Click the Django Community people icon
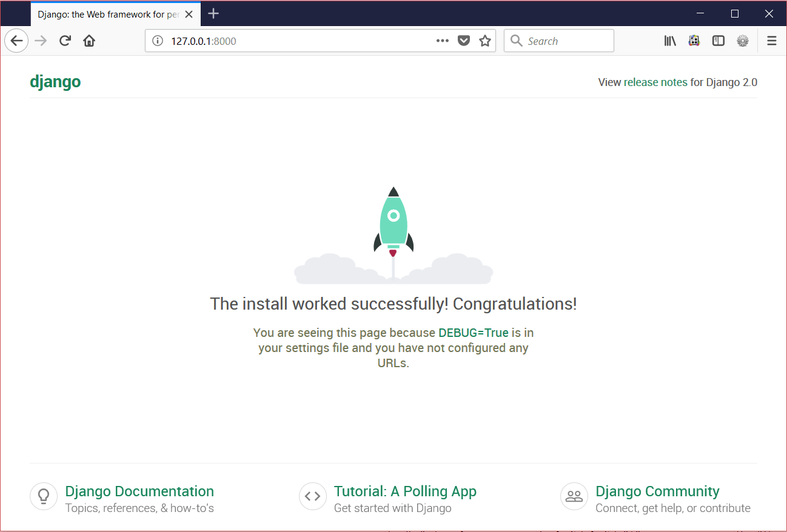Image resolution: width=787 pixels, height=532 pixels. [574, 496]
